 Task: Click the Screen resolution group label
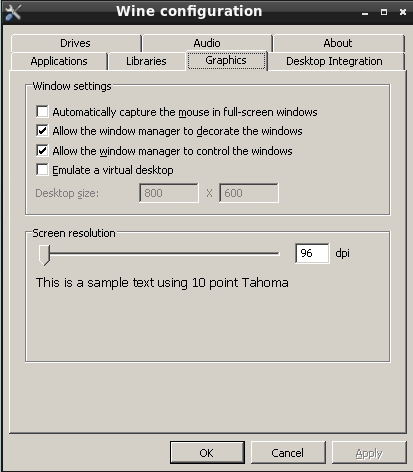coord(74,233)
